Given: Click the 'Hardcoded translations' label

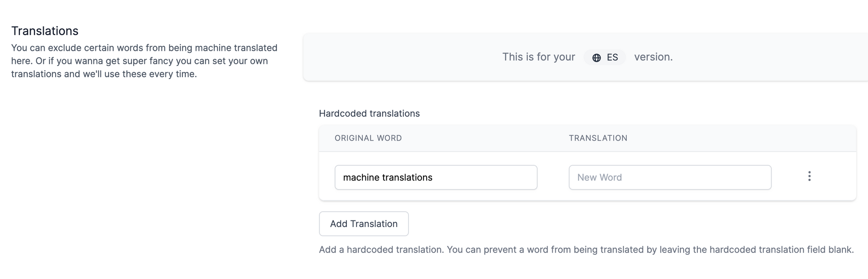Looking at the screenshot, I should [369, 114].
